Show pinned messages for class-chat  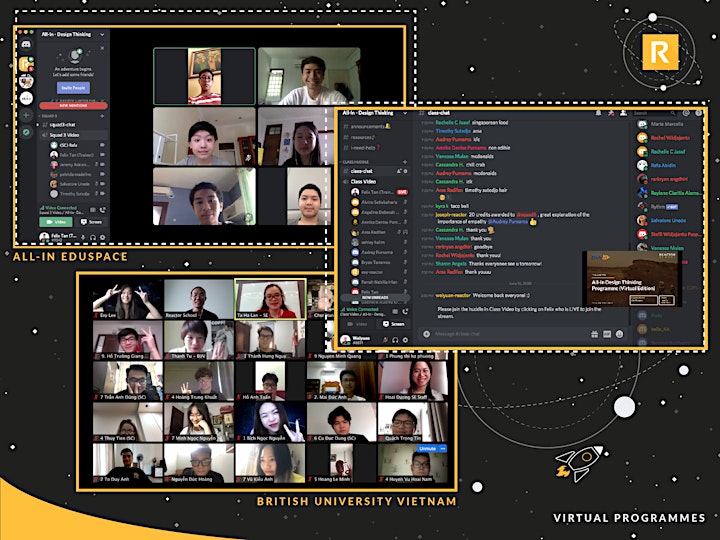611,113
